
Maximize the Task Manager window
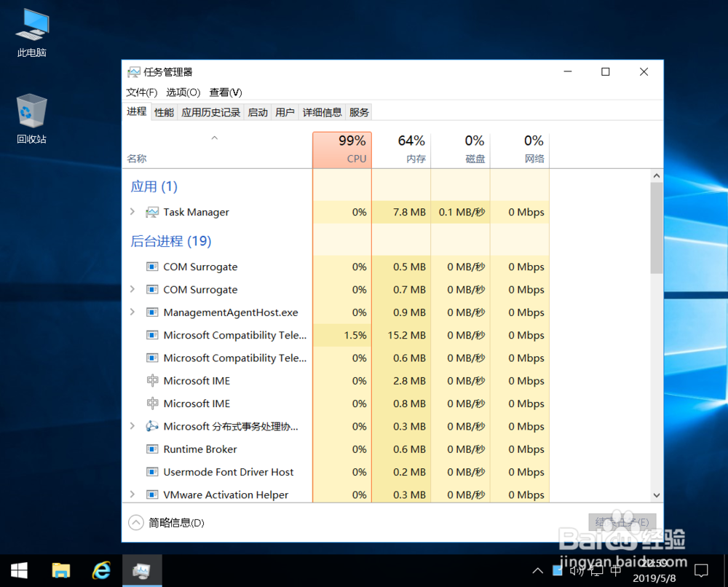(x=606, y=71)
